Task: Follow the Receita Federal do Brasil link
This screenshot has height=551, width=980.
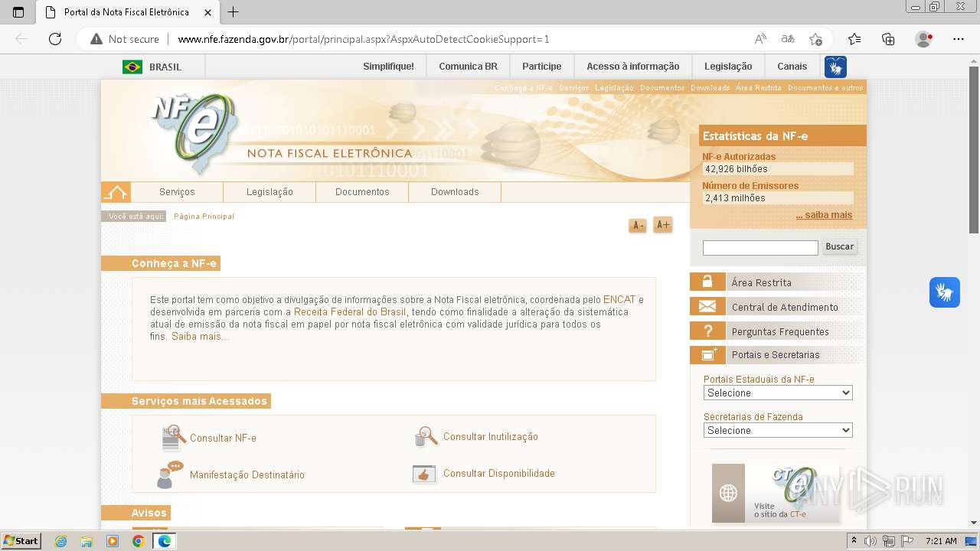Action: 350,312
